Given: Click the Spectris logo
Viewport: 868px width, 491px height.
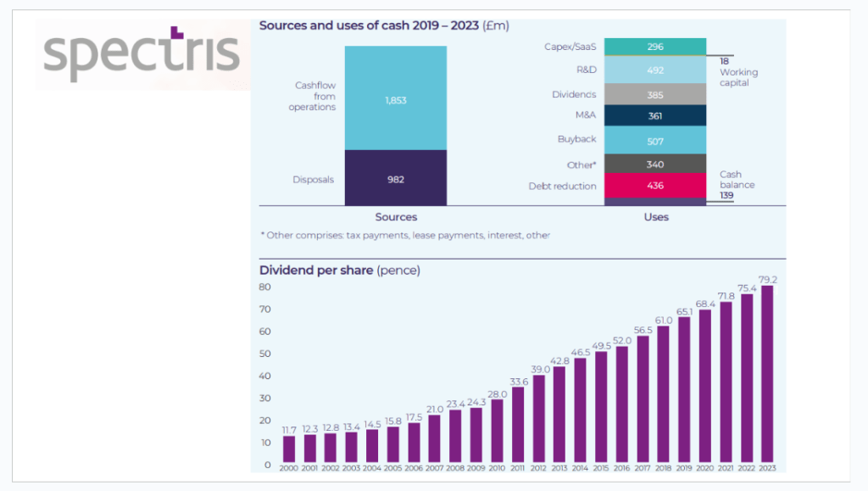Looking at the screenshot, I should coord(142,53).
